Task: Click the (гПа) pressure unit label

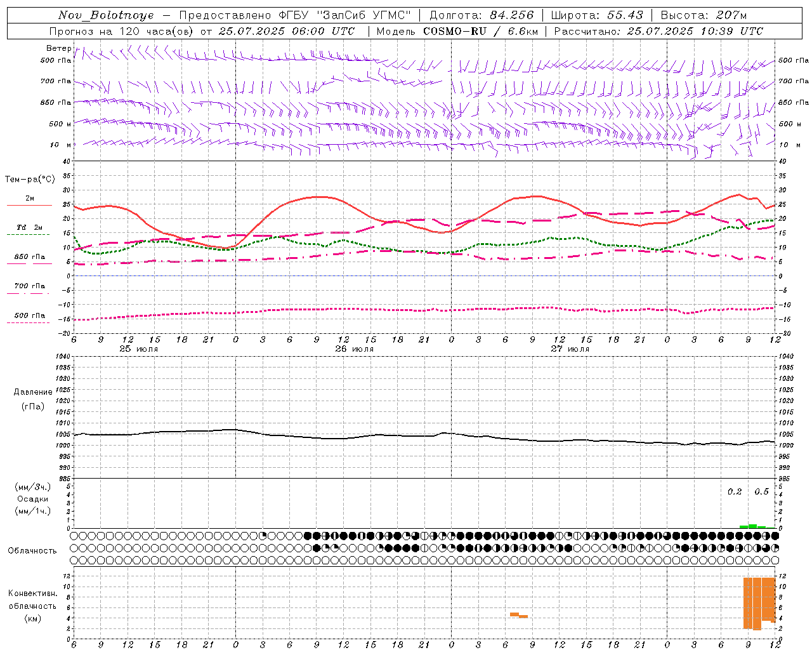Action: 33,406
